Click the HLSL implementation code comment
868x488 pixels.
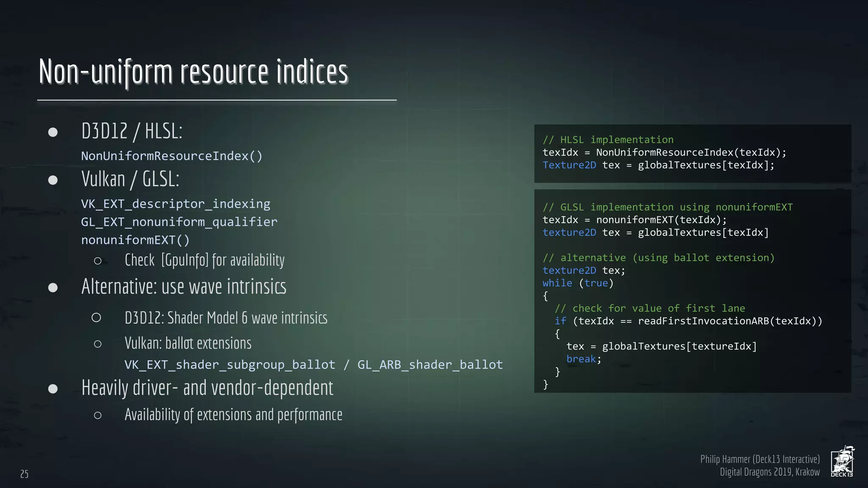608,140
